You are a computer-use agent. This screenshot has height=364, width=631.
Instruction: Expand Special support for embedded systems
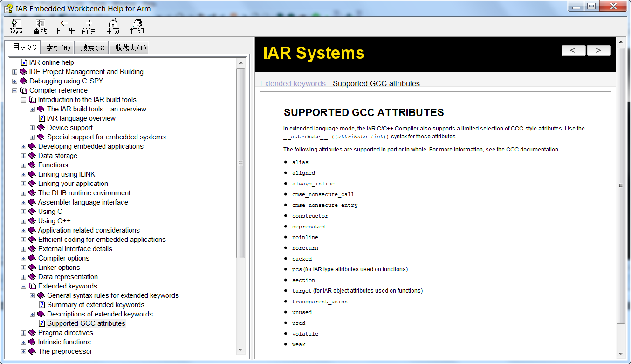click(32, 137)
